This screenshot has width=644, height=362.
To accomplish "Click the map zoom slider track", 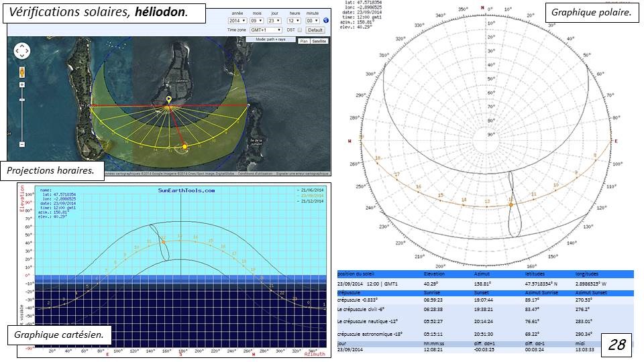I will (x=22, y=114).
